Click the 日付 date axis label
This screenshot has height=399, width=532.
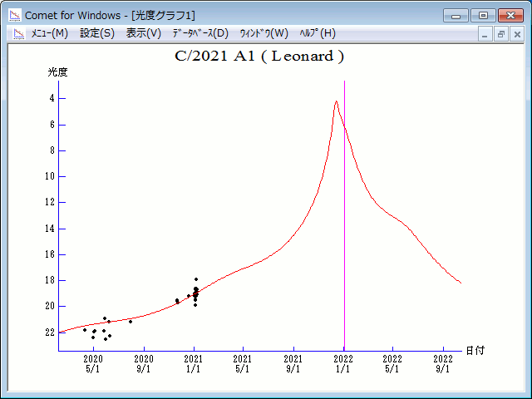click(x=475, y=351)
